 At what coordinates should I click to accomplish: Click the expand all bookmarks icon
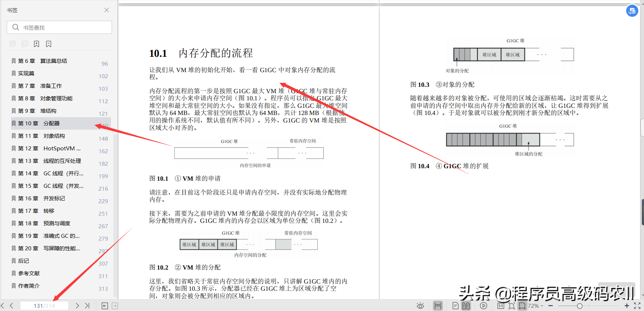[x=12, y=44]
